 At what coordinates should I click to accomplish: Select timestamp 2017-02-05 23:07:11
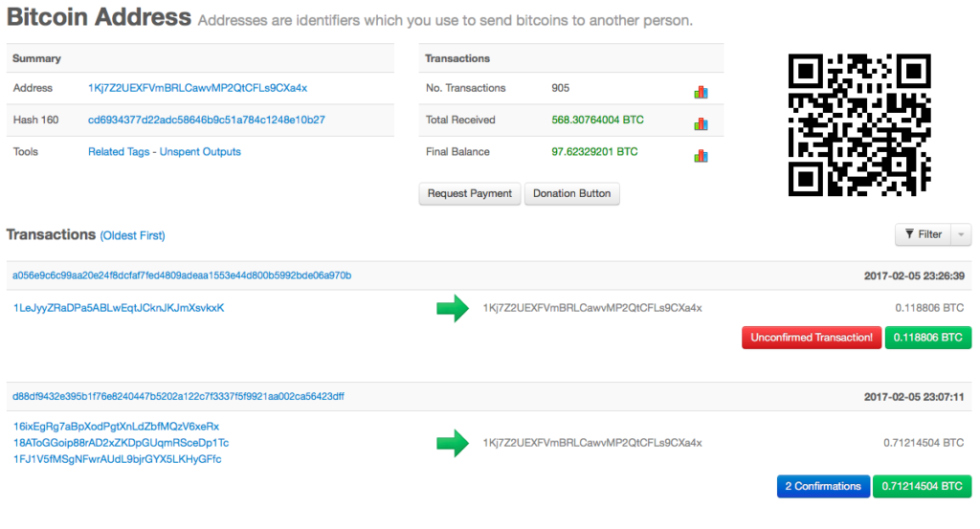point(914,397)
